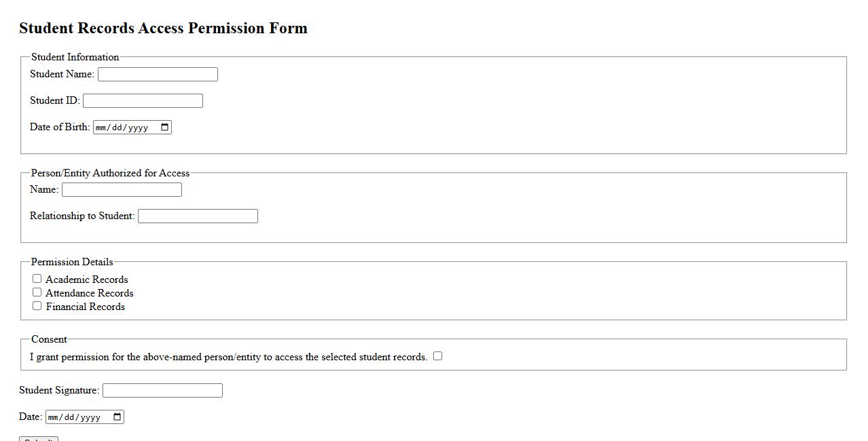The height and width of the screenshot is (441, 868).
Task: Open the Date of Birth calendar picker icon
Action: click(x=164, y=128)
